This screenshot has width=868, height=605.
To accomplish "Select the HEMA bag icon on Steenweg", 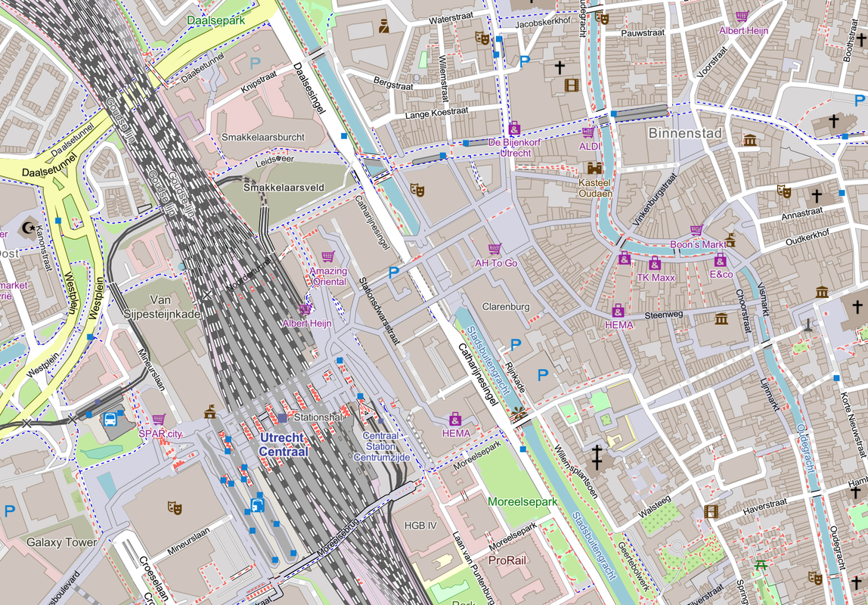I will tap(618, 311).
